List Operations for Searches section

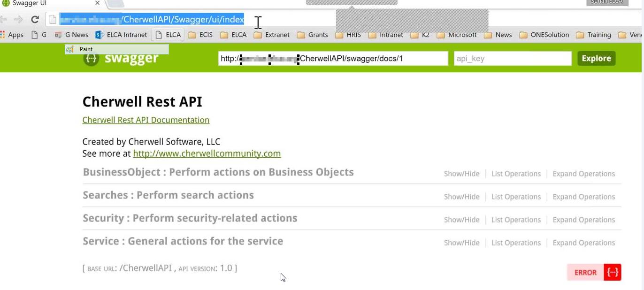[x=516, y=197]
